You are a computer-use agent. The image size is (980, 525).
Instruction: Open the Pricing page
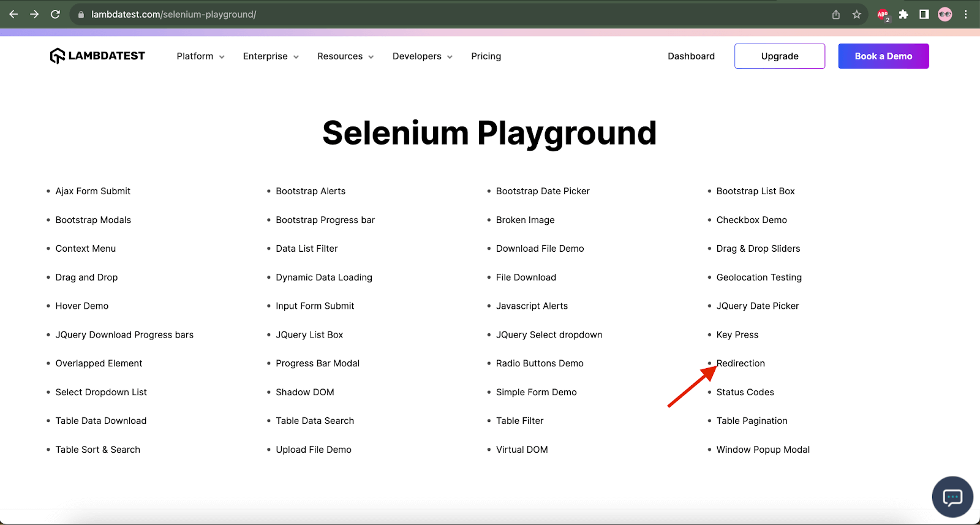click(486, 56)
